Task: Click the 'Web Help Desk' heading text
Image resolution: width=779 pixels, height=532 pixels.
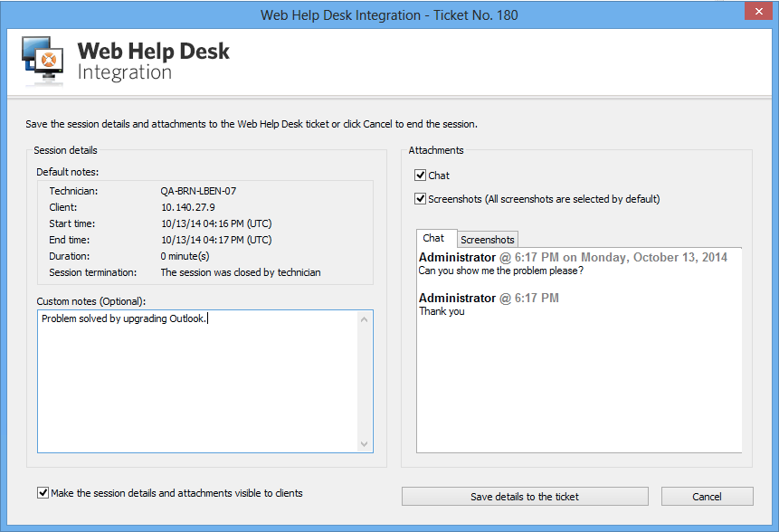Action: 154,51
